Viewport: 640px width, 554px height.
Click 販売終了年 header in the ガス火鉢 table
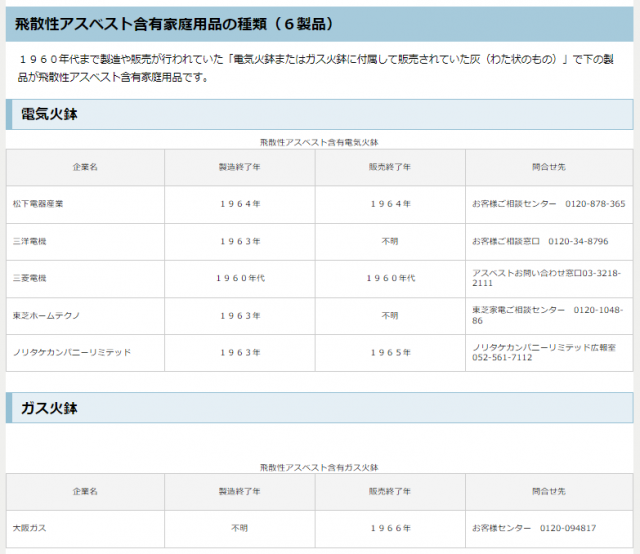click(390, 492)
